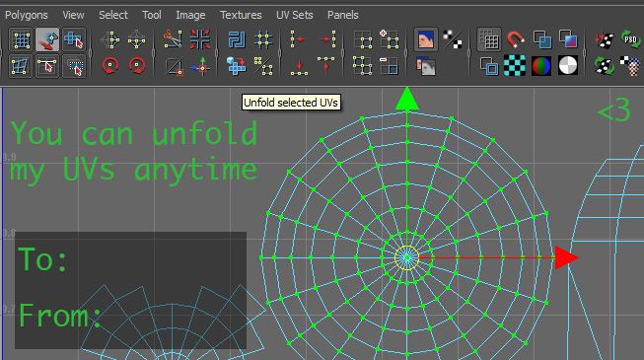644x360 pixels.
Task: Rotate selected UVs counterclockwise
Action: pos(110,66)
